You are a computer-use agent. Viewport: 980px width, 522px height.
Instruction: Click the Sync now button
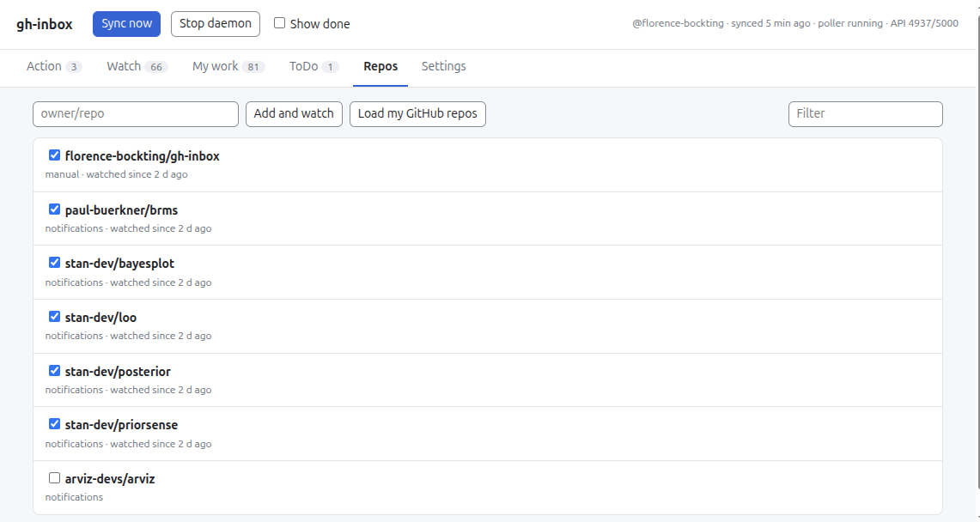126,24
